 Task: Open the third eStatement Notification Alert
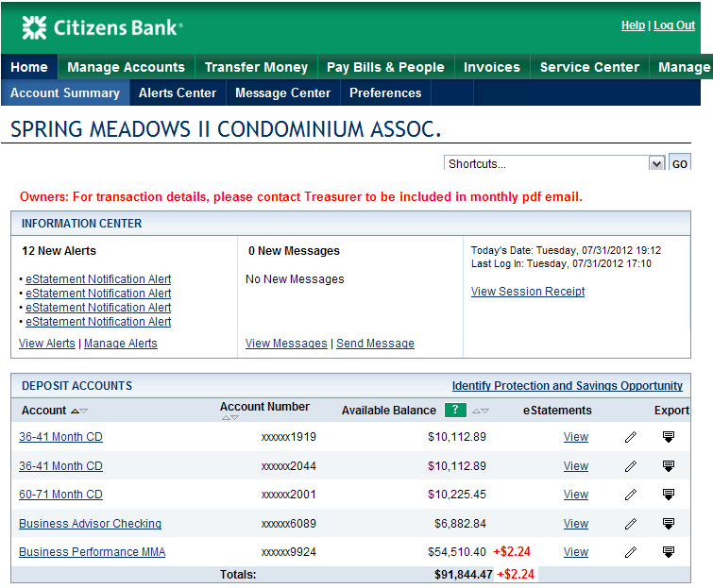pos(98,307)
